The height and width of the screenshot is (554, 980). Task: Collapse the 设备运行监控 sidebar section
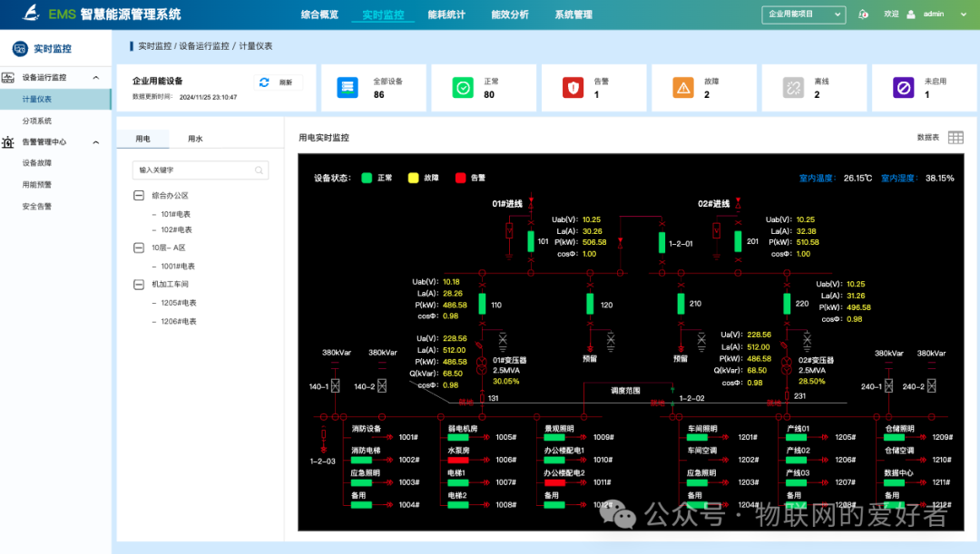(95, 77)
